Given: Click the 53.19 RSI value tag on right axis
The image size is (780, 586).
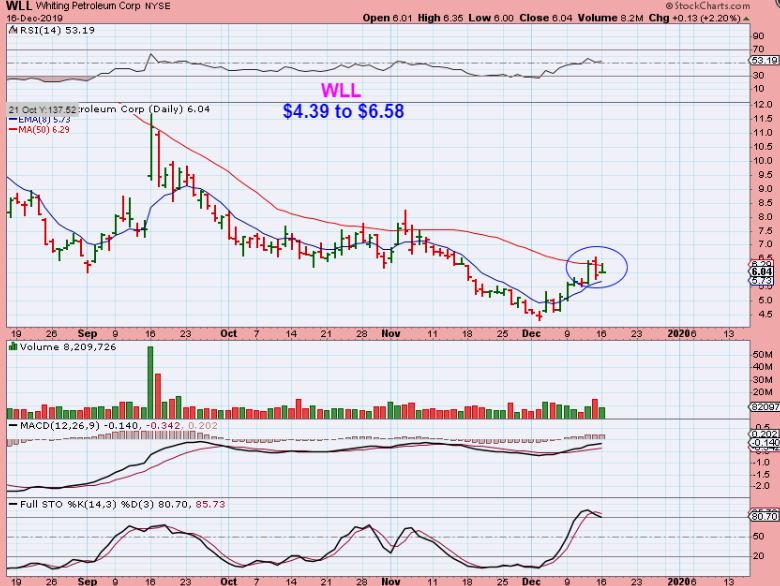Looking at the screenshot, I should click(764, 60).
